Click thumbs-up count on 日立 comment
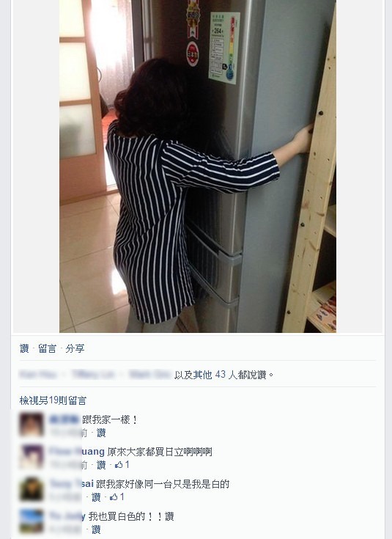The width and height of the screenshot is (392, 539). click(x=122, y=465)
